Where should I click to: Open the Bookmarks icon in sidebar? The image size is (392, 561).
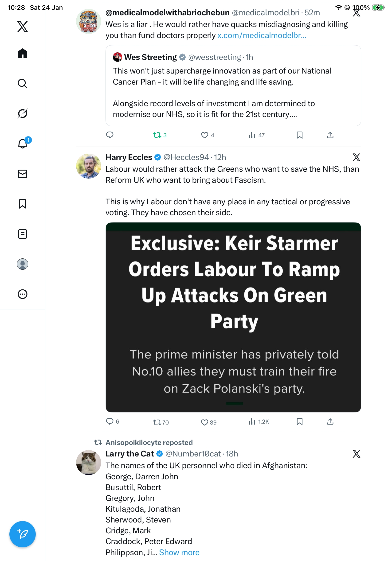coord(23,204)
